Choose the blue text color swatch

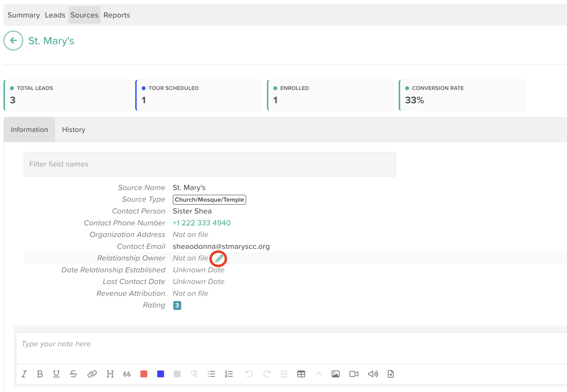pyautogui.click(x=161, y=374)
